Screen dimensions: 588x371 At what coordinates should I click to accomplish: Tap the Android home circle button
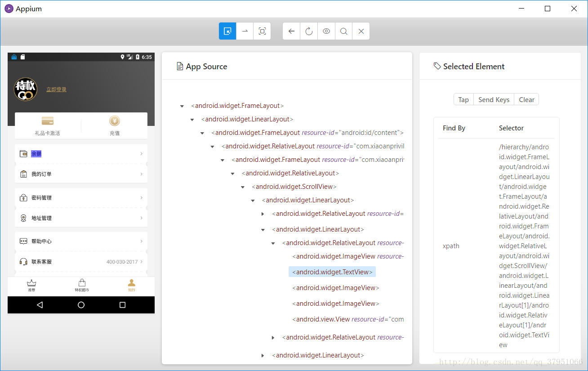pos(81,305)
